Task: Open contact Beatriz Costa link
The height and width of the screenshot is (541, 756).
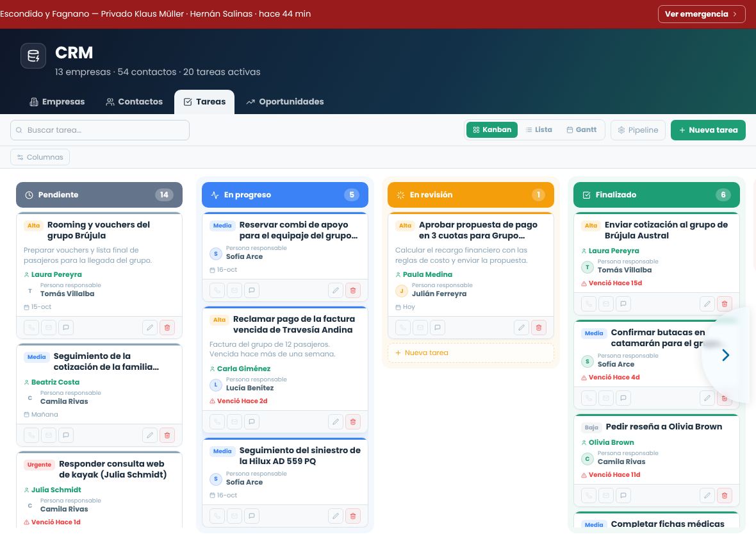Action: tap(52, 382)
